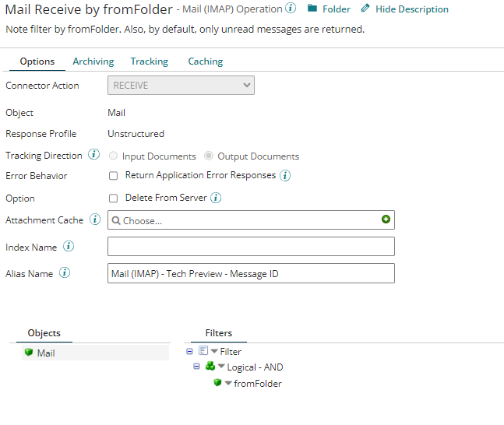504x425 pixels.
Task: Click info icon next to Delete From Server
Action: [216, 198]
